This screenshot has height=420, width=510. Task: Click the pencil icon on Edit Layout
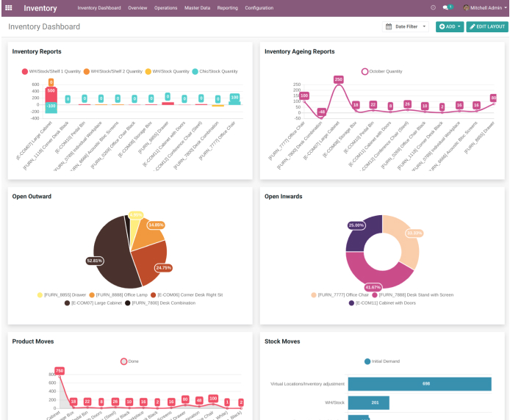tap(472, 26)
